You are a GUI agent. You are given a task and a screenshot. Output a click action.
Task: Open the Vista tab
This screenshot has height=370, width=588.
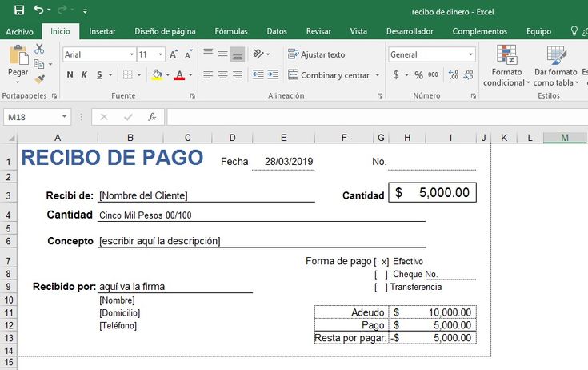(x=358, y=31)
